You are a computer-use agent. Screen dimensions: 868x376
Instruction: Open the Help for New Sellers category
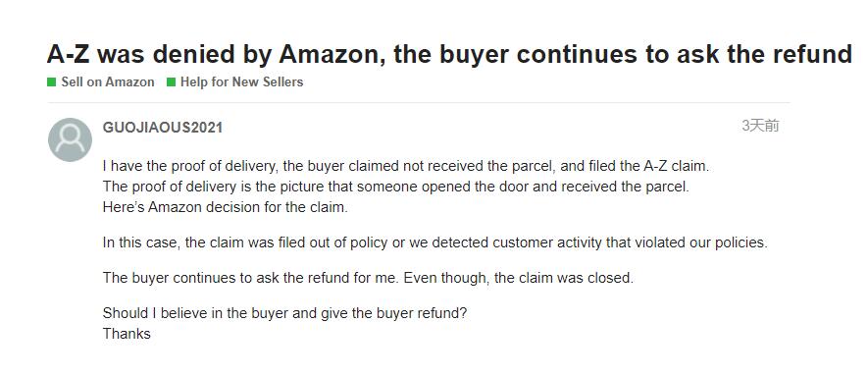pyautogui.click(x=242, y=81)
